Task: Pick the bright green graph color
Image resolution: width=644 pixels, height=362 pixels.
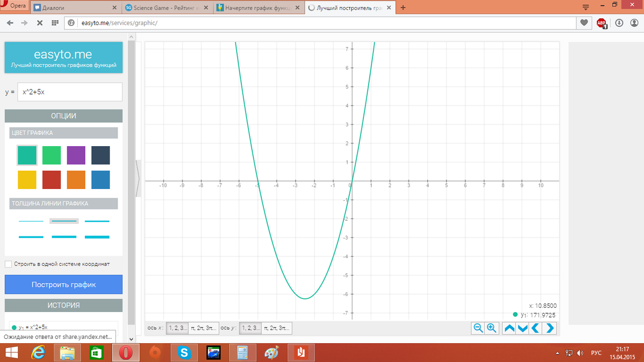Action: [x=52, y=155]
